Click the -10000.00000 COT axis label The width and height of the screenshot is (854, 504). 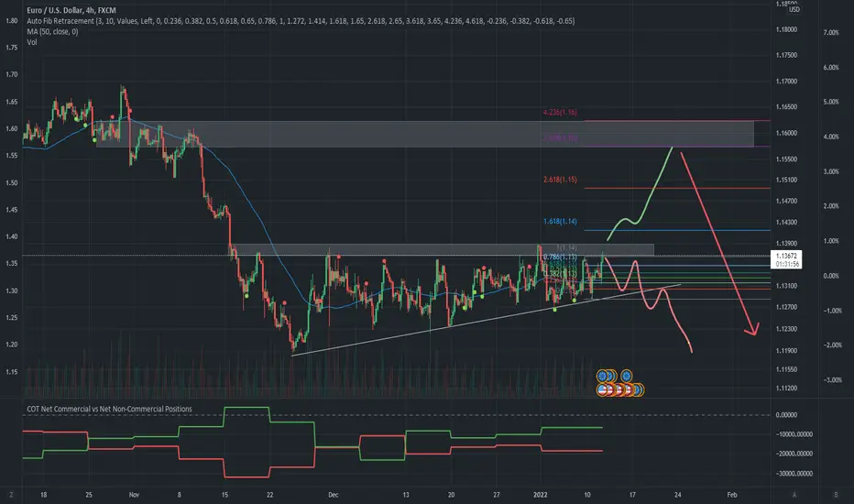coord(794,434)
